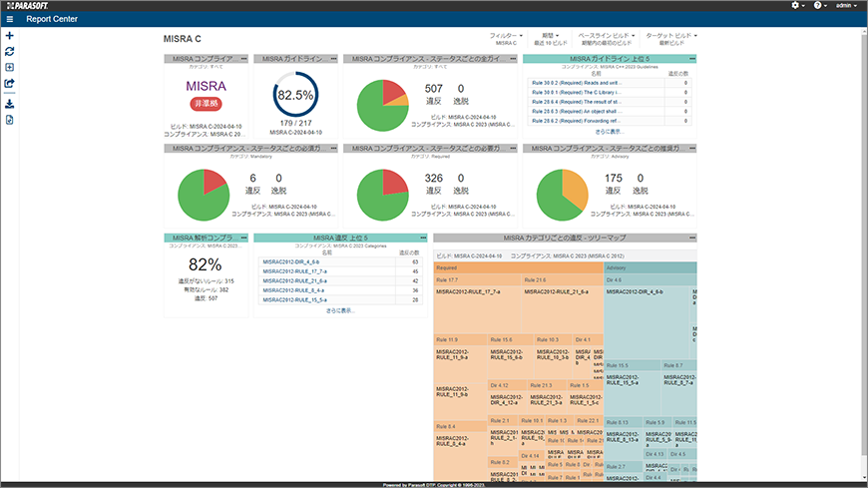Open Rule 30.0.2 (Required) Reads and writ... link
Viewport: 868px width, 488px height.
[576, 83]
